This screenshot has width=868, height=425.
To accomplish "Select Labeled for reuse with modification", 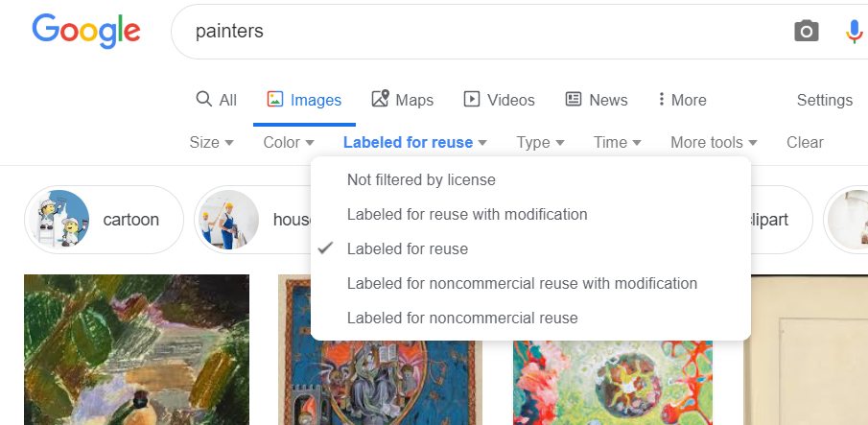I will (x=467, y=214).
